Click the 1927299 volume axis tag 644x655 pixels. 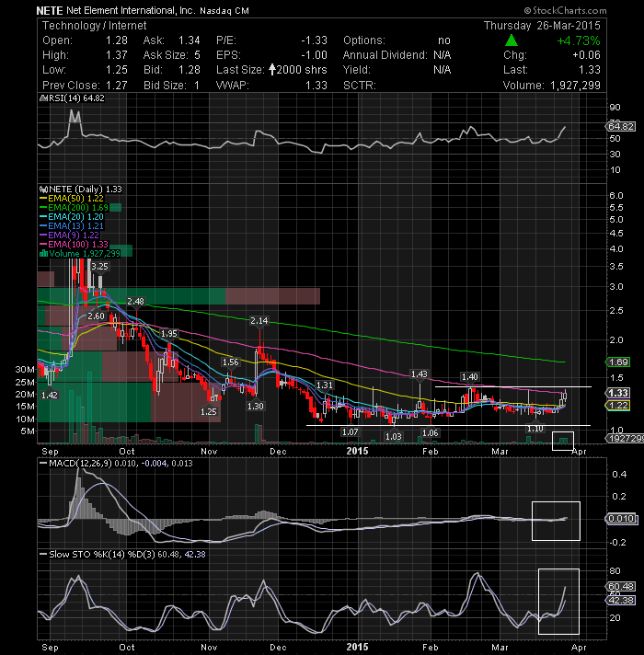(x=625, y=438)
